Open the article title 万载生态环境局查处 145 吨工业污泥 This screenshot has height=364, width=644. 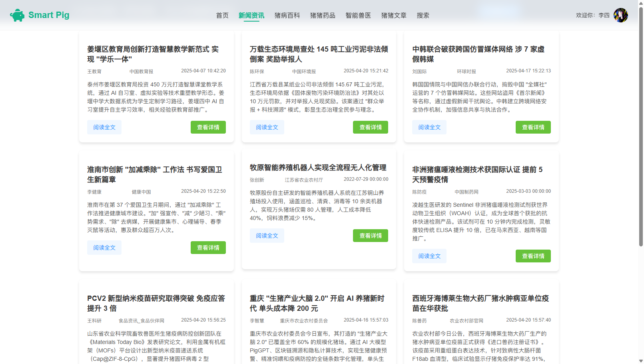[x=319, y=54]
